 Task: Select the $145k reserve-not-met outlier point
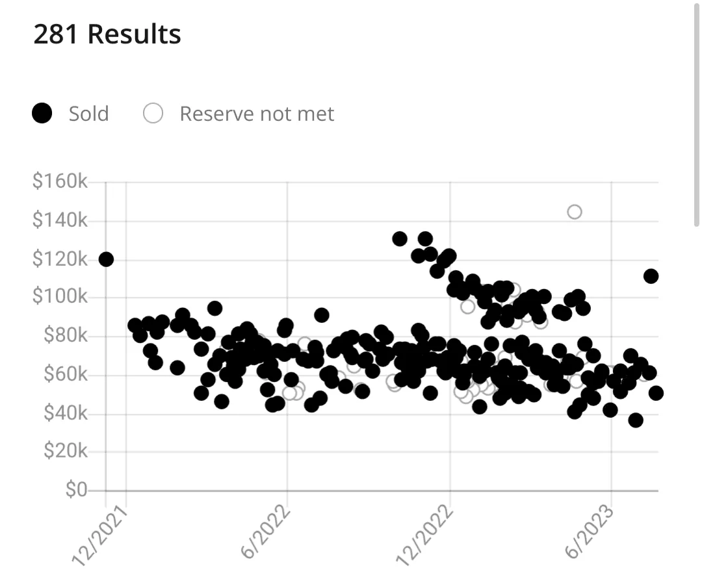tap(575, 212)
